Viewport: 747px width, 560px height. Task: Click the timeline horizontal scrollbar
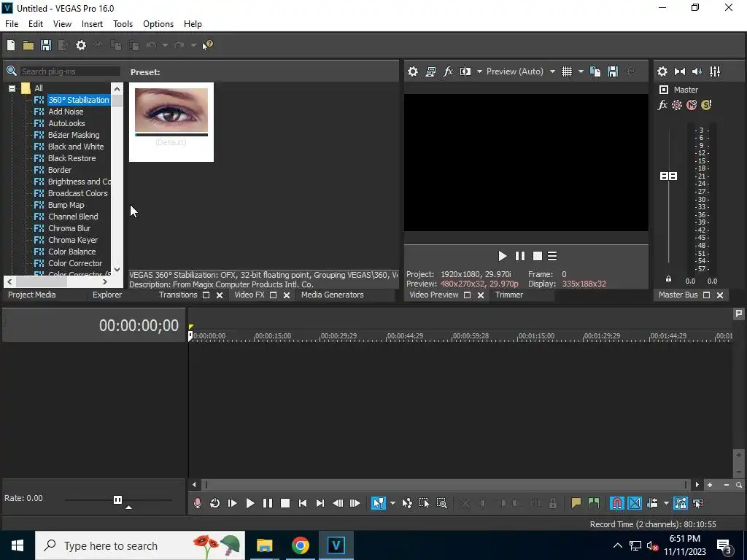(446, 485)
